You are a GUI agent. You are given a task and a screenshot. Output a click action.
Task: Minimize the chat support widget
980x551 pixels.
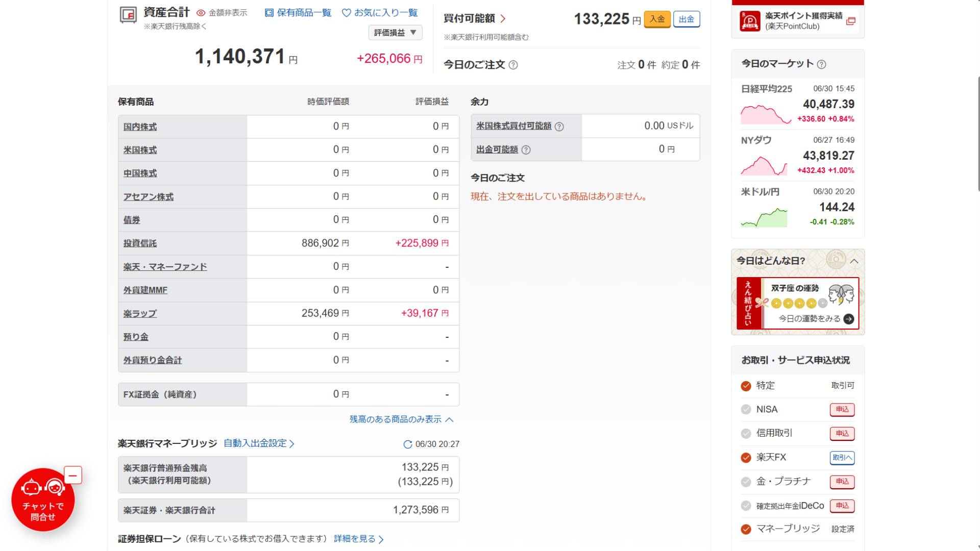click(x=73, y=475)
